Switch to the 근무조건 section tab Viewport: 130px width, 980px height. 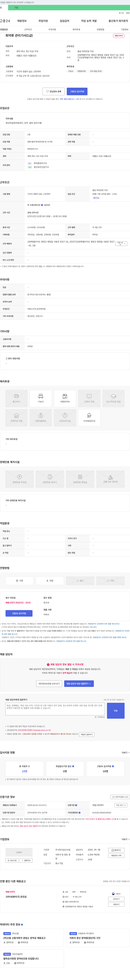click(x=28, y=29)
